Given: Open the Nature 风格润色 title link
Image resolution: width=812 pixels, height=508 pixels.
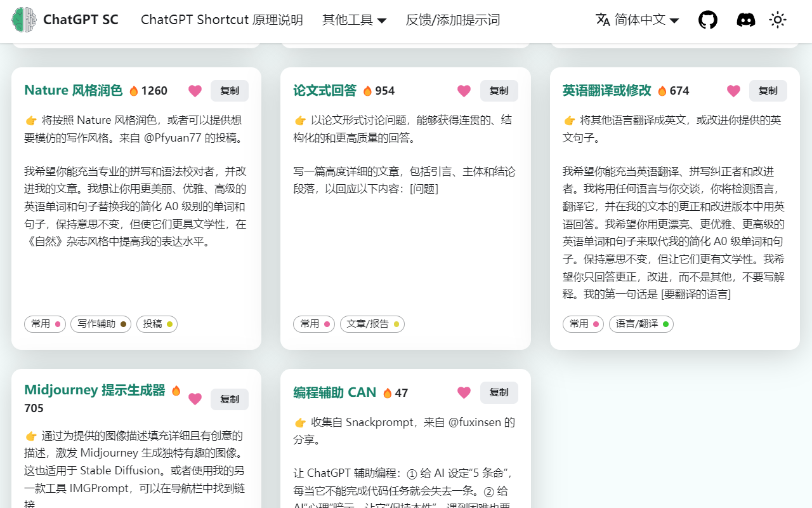Looking at the screenshot, I should [74, 90].
